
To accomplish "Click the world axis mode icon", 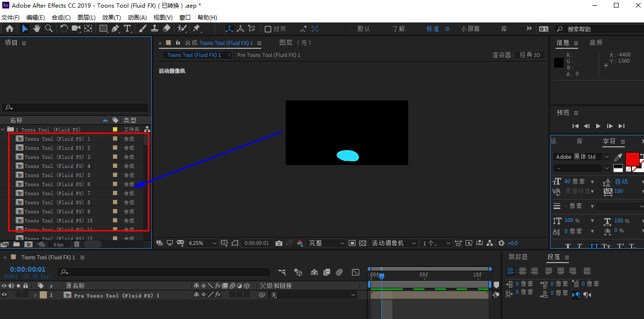I will tap(241, 29).
